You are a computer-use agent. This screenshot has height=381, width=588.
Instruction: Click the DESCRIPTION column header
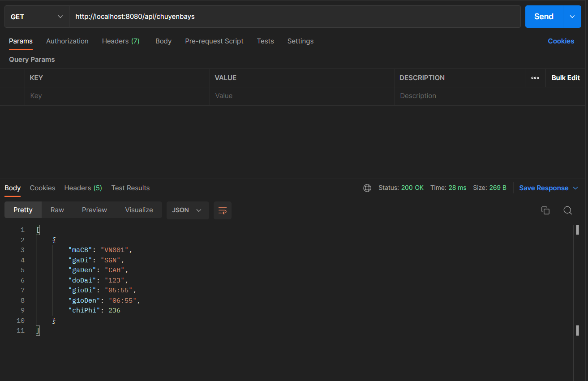point(422,78)
